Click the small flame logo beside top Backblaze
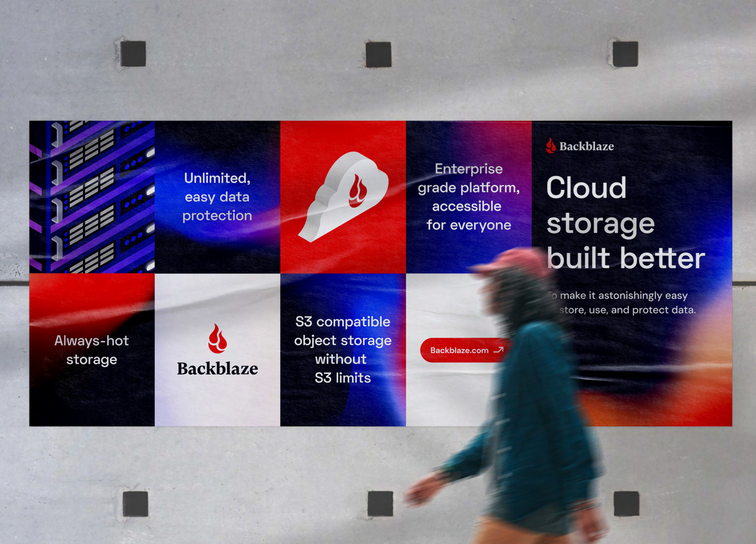 551,146
